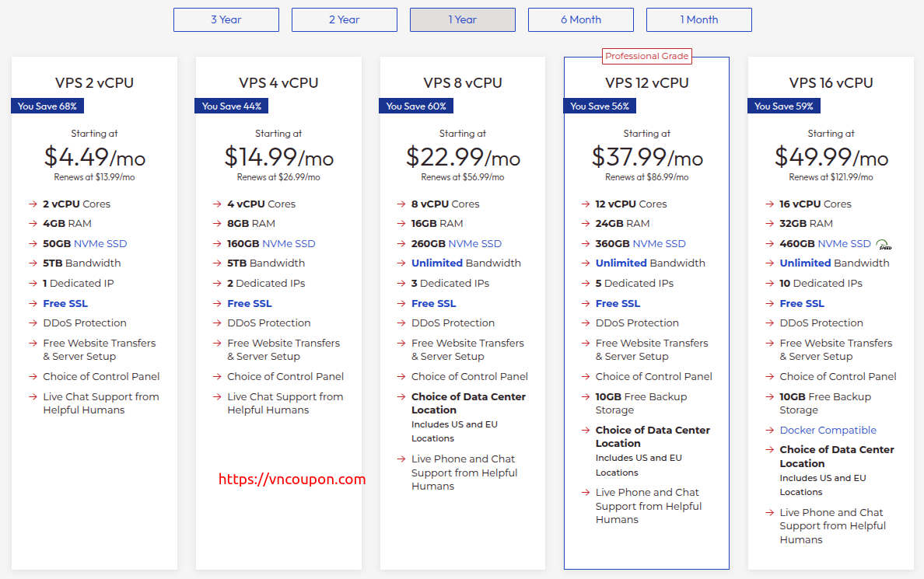Click Free SSL in the VPS 8 vCPU plan
The width and height of the screenshot is (924, 579).
434,303
